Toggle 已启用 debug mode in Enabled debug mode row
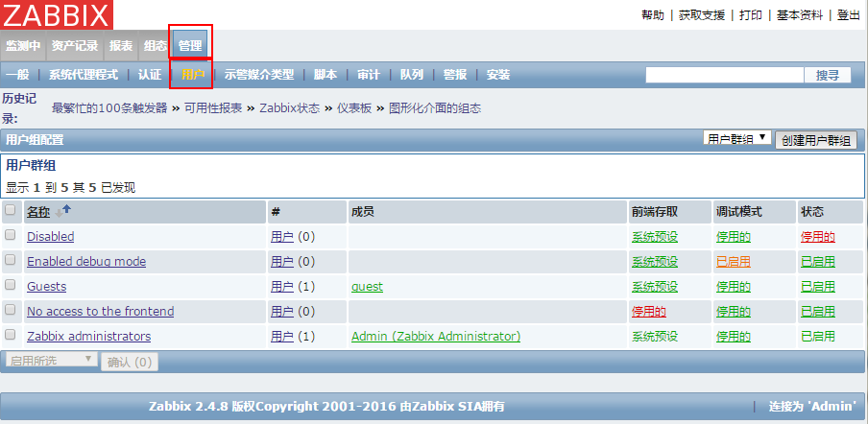 click(734, 262)
